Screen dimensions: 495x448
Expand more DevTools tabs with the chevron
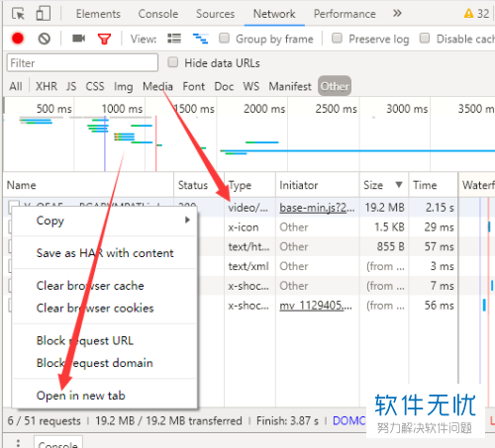tap(397, 14)
